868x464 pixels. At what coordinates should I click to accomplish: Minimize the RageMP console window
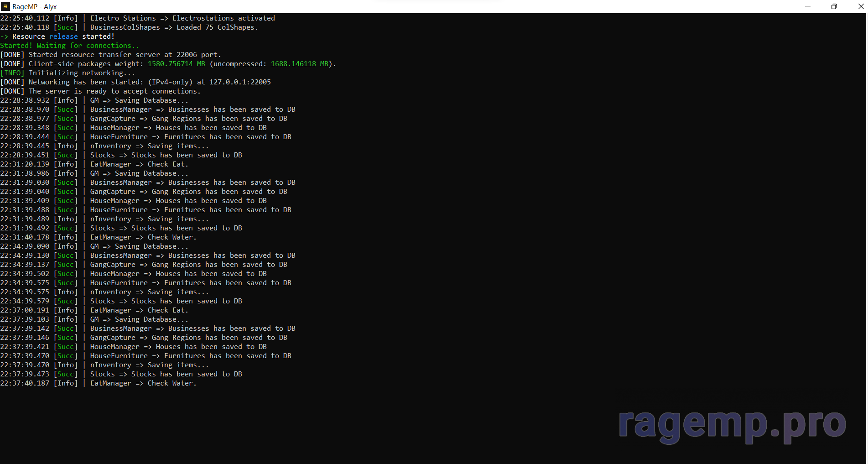point(808,6)
